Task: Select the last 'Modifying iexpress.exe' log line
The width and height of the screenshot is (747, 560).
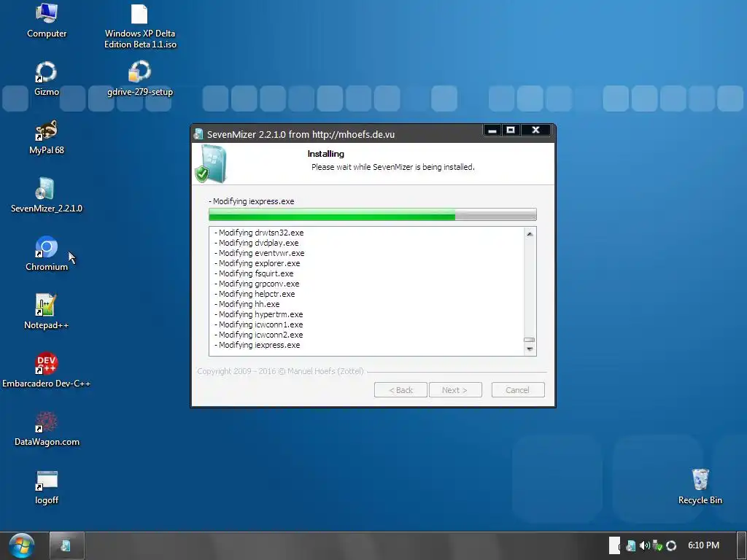Action: (258, 345)
